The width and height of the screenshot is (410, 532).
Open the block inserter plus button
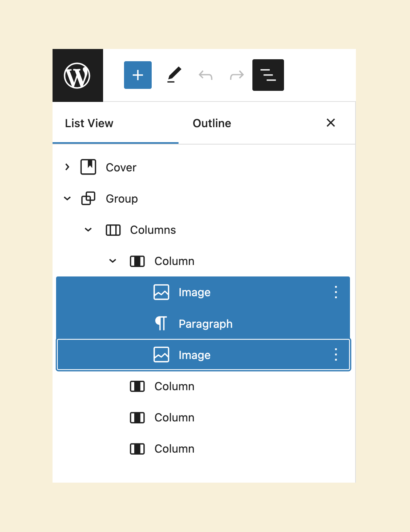pos(138,75)
